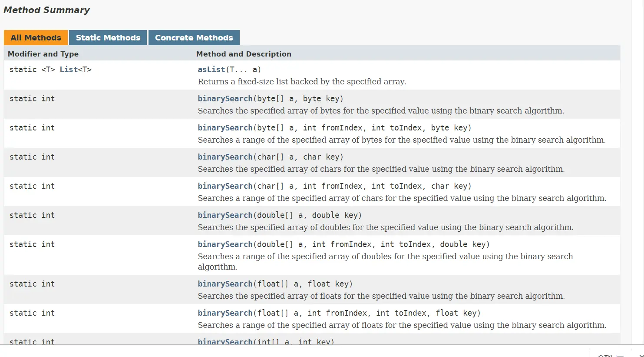Go to binarySearch(char[] a, char key)
The height and width of the screenshot is (357, 644).
point(225,157)
